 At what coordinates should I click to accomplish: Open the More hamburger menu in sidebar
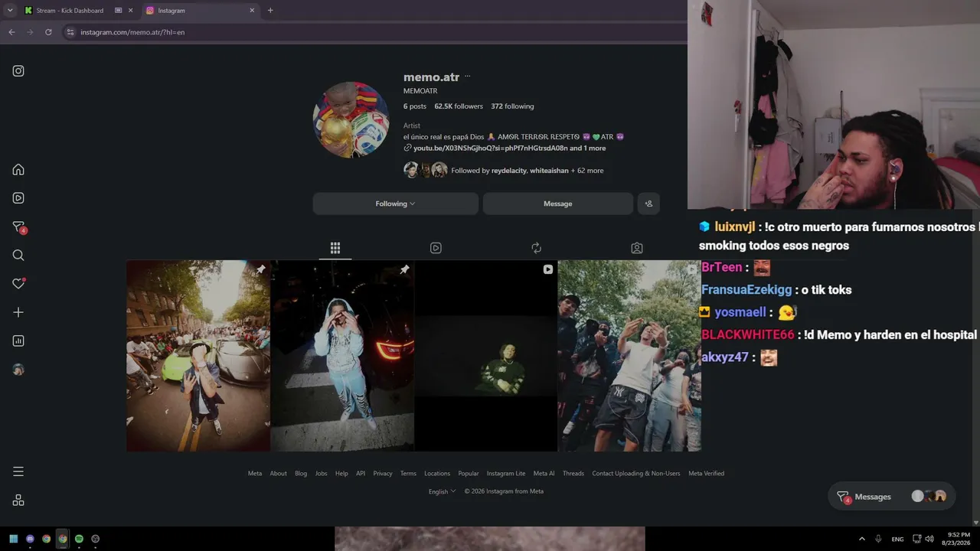18,471
